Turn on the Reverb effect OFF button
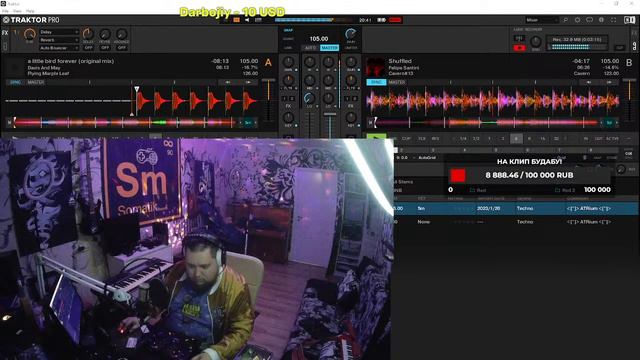The image size is (640, 360). tap(105, 48)
